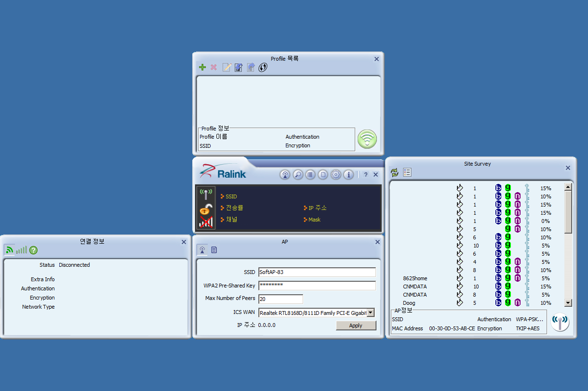The width and height of the screenshot is (588, 391).
Task: Click the Site Survey scroll up arrow
Action: coord(568,187)
